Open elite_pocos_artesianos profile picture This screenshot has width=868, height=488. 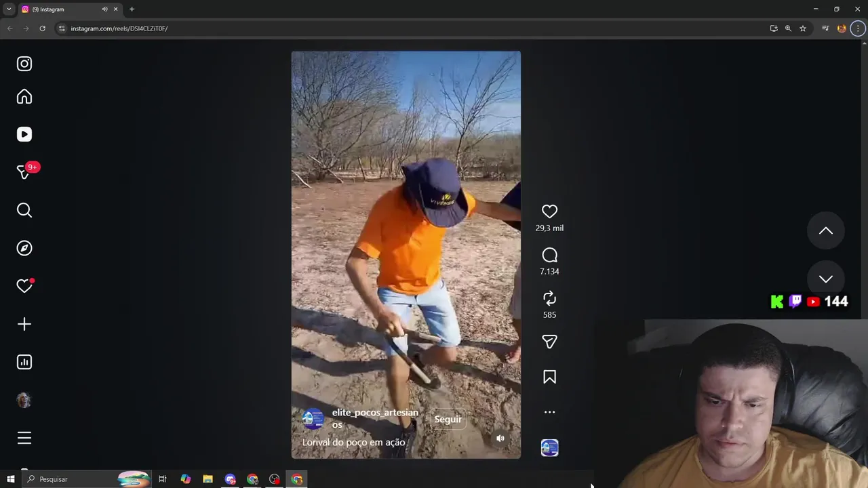(x=313, y=419)
